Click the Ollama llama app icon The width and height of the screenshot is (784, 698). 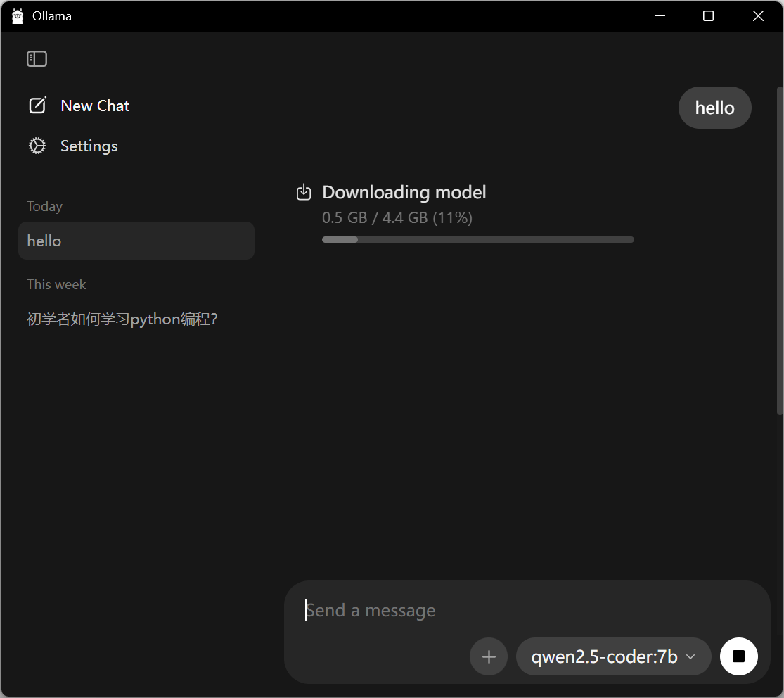coord(18,16)
